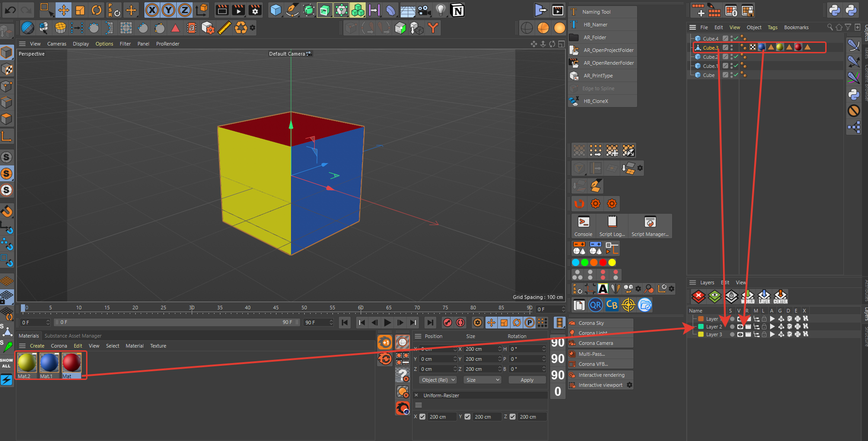The image size is (868, 441).
Task: Click the start frame 0 F stepper
Action: pyautogui.click(x=48, y=322)
